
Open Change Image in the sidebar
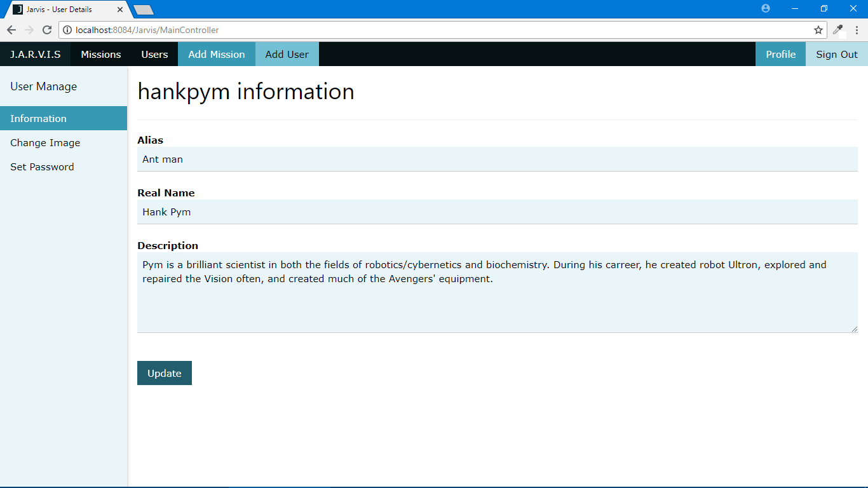click(x=64, y=142)
